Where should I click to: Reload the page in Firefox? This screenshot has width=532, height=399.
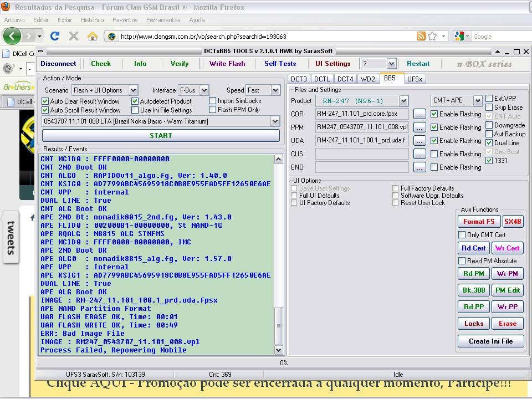pyautogui.click(x=55, y=36)
